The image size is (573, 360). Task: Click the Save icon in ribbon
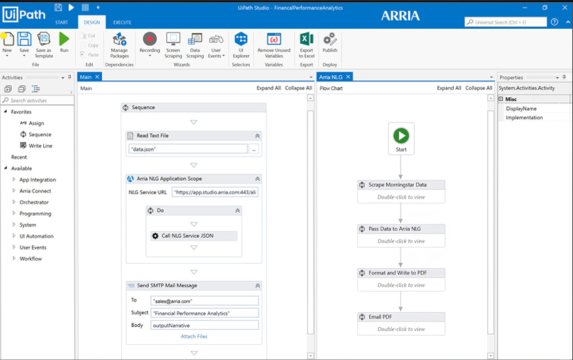click(x=24, y=39)
